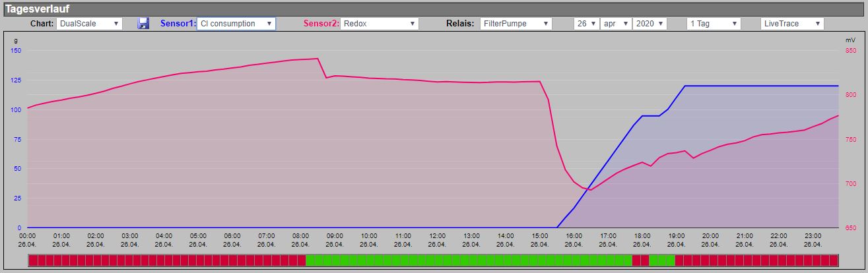Open the Chart DualScale dropdown
Screen dimensions: 868x273
[89, 23]
